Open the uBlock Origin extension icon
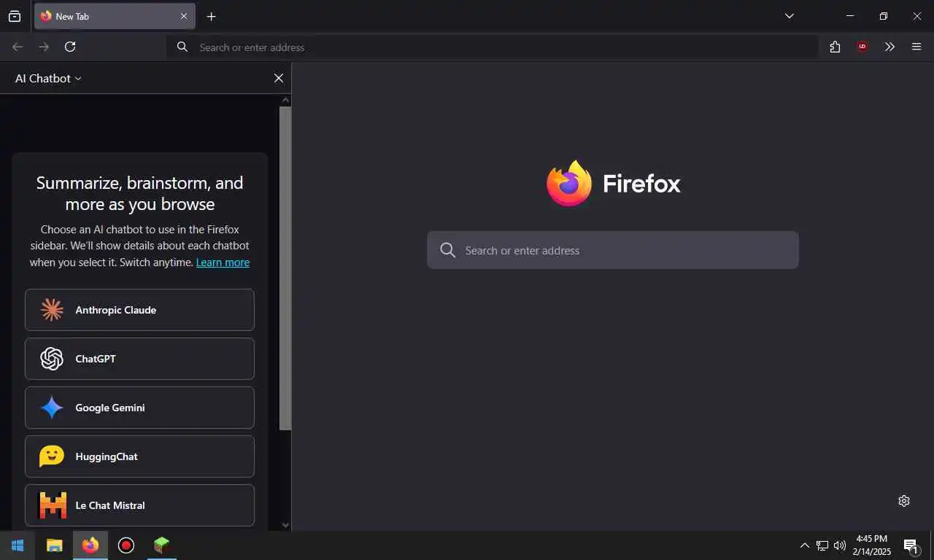Screen dimensions: 934x560 tap(862, 47)
